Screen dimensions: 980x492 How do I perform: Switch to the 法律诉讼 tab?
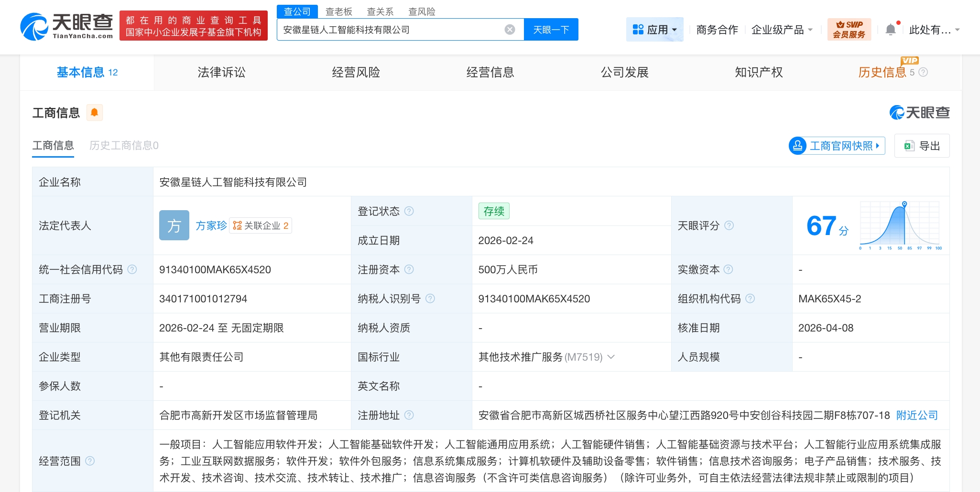click(x=221, y=72)
